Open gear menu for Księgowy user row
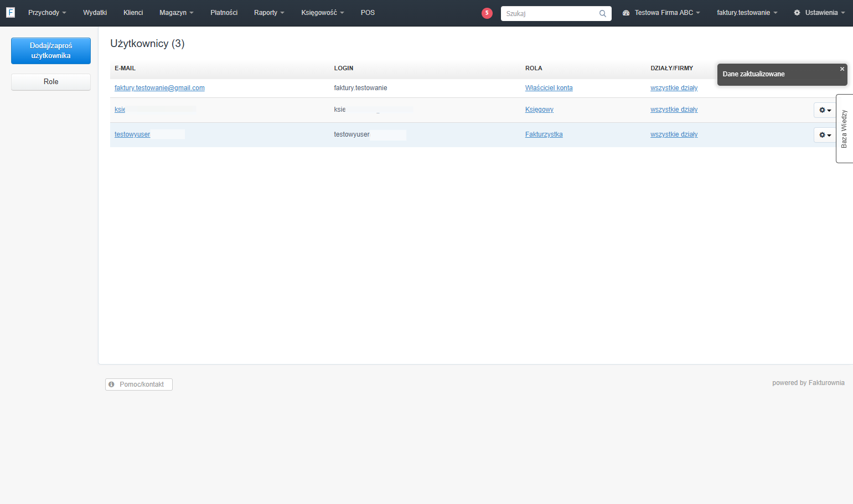The height and width of the screenshot is (504, 853). pos(825,110)
